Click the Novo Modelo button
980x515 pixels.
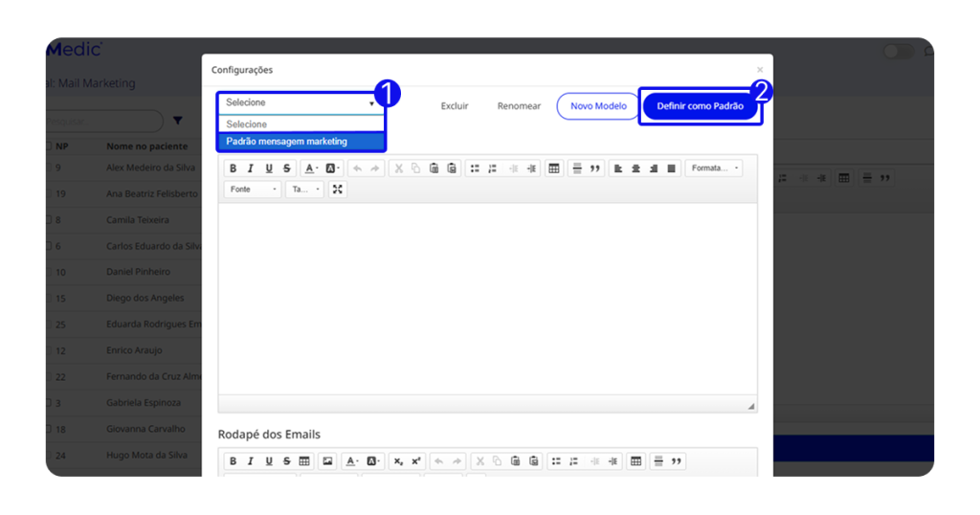598,106
